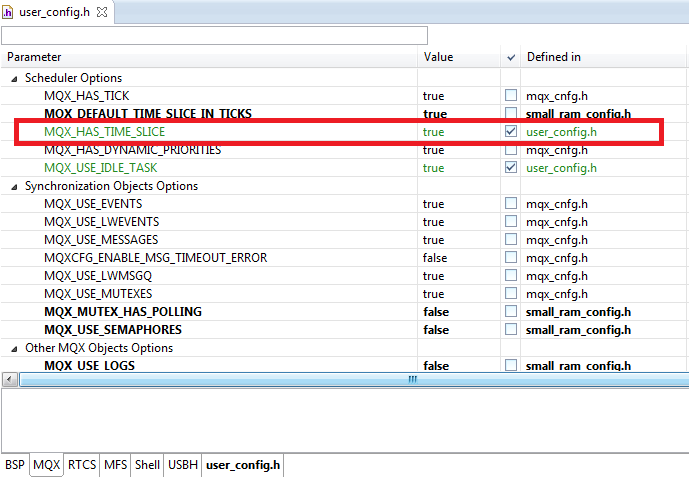Click the false value of MQXCFG_ENABLE_MSG_TIMEOUT_ERROR
This screenshot has width=689, height=482.
coord(435,258)
